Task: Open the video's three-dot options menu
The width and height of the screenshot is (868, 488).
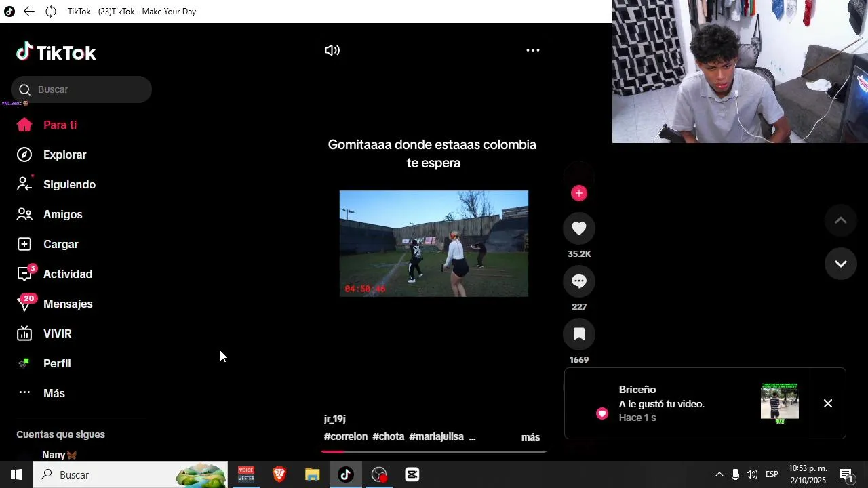Action: (533, 50)
